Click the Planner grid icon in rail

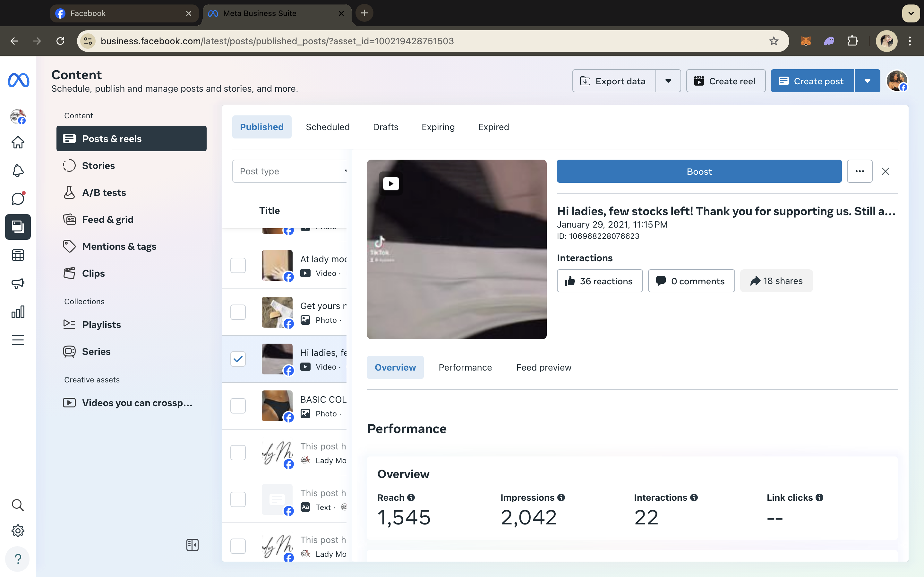pos(18,255)
